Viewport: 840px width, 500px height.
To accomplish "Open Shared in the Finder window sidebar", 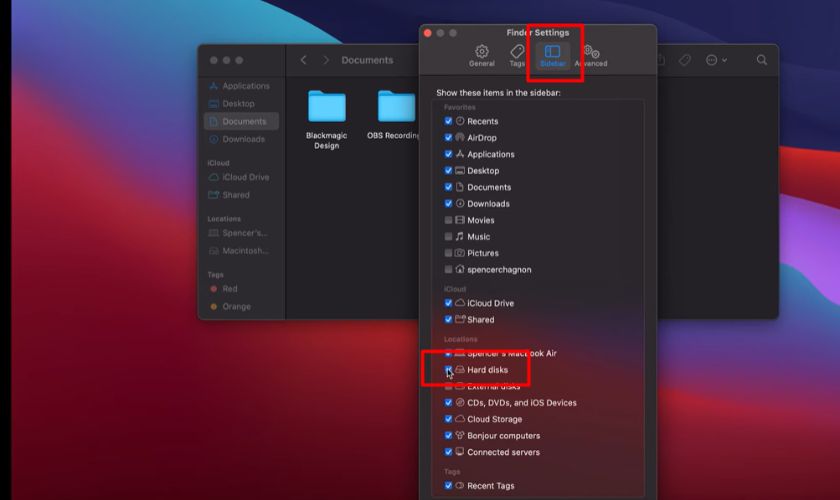I will (241, 195).
